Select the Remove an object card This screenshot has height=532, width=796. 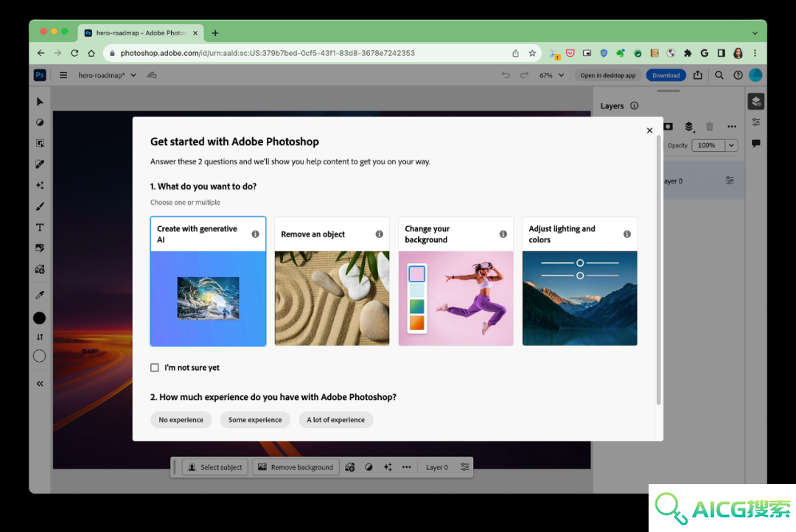tap(332, 281)
